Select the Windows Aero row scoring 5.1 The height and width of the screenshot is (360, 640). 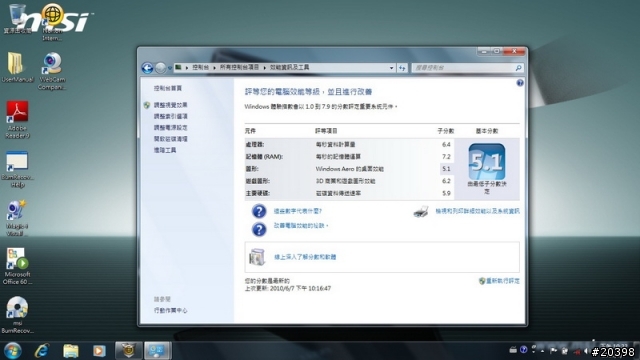pos(349,169)
